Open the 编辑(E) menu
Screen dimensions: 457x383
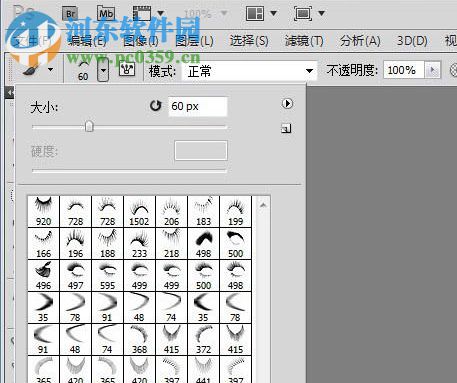pos(87,41)
